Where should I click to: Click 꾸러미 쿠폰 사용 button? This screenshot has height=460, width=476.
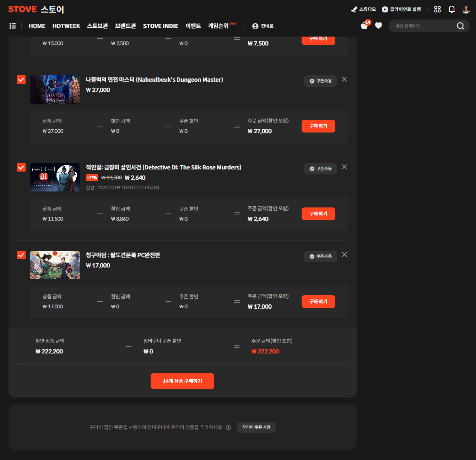[256, 427]
